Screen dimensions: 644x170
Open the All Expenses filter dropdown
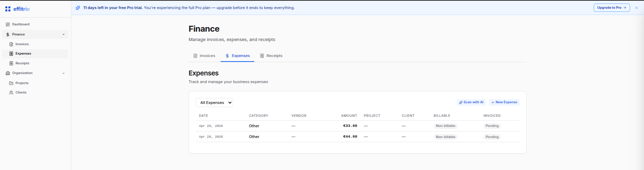[x=214, y=103]
